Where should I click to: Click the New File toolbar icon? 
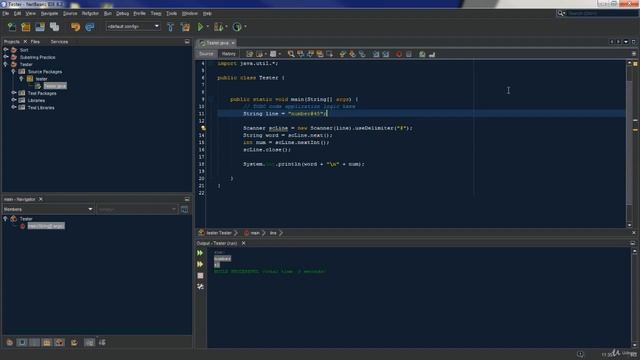point(12,27)
